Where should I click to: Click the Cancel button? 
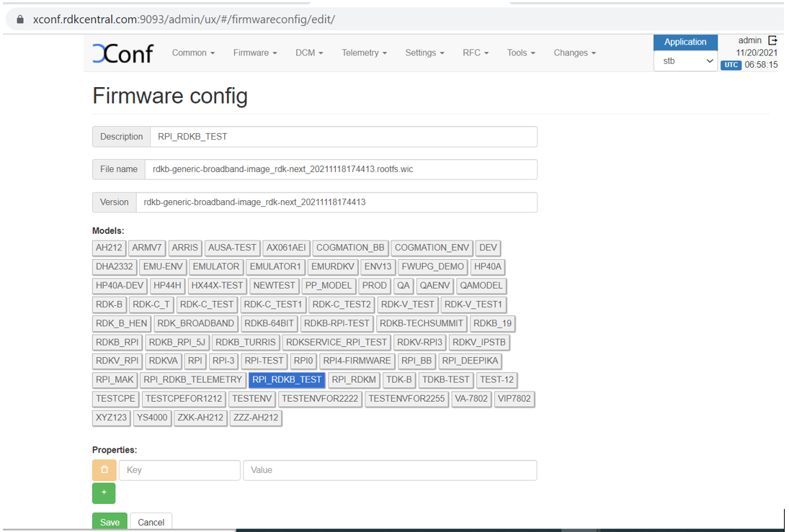[x=151, y=522]
